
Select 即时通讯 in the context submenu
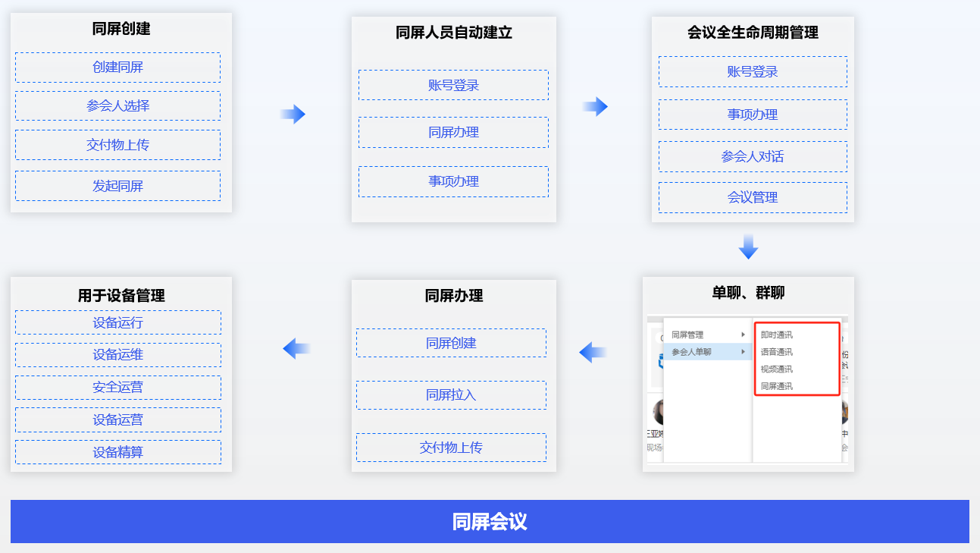(776, 335)
